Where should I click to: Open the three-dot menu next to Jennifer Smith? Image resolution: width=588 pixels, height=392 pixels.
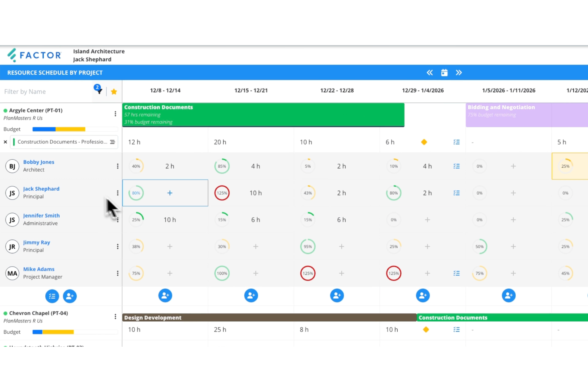point(118,220)
